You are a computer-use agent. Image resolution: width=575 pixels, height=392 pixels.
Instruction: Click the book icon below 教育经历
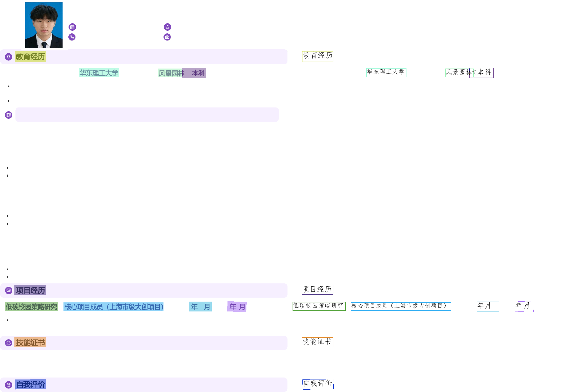(9, 115)
